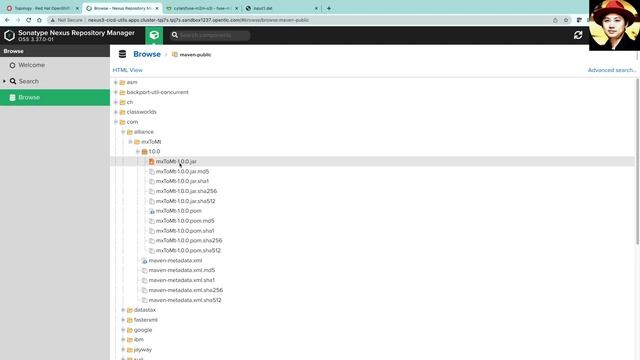Expand the fasterxml folder

tap(123, 320)
